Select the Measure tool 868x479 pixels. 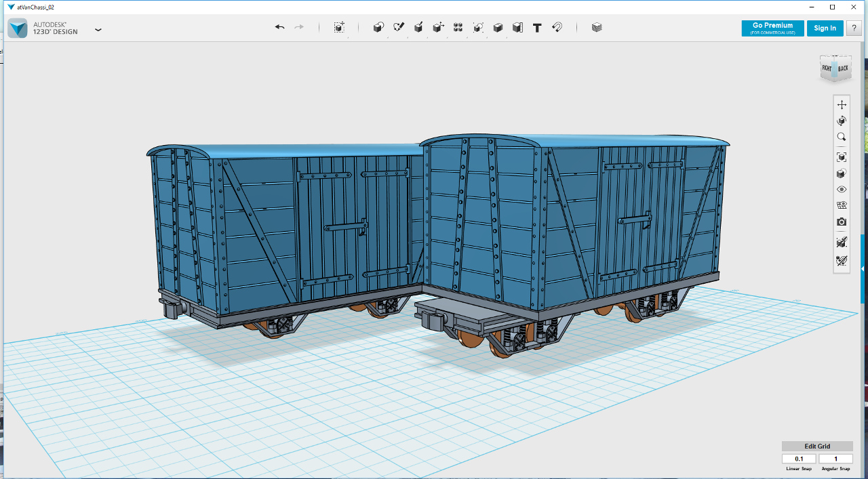coord(517,27)
